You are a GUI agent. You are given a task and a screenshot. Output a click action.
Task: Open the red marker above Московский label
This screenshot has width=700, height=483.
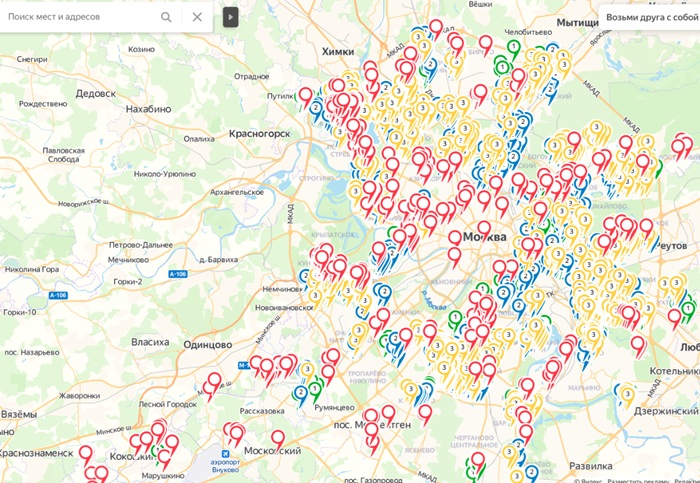(x=277, y=437)
